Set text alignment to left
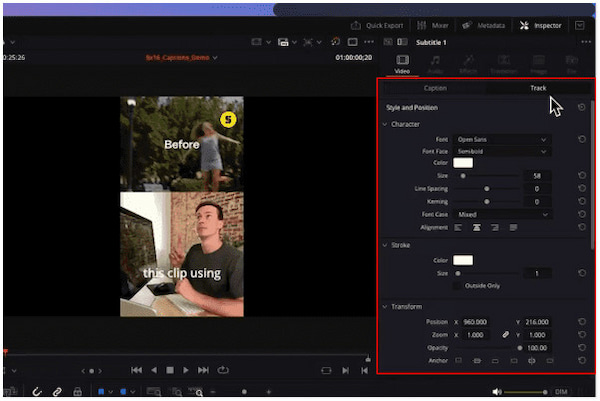The image size is (600, 401). point(459,227)
